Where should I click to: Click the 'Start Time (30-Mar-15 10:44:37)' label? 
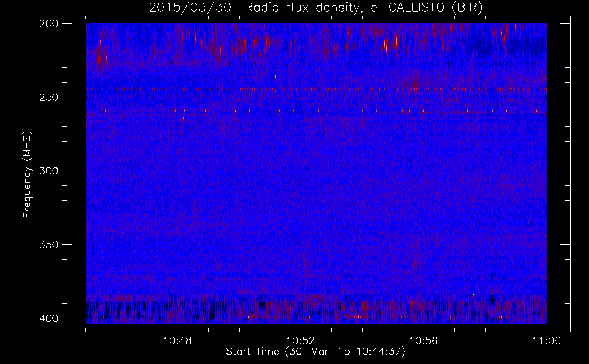[x=316, y=352]
